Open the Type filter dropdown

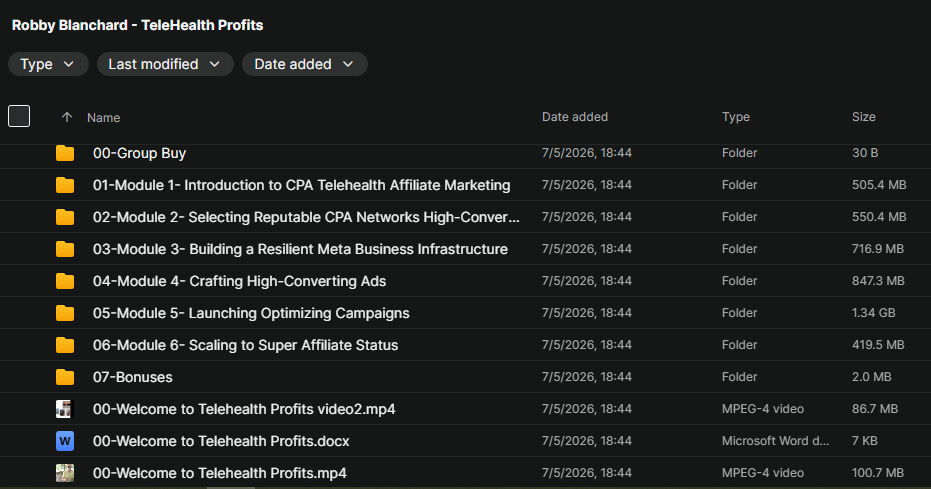pyautogui.click(x=48, y=64)
